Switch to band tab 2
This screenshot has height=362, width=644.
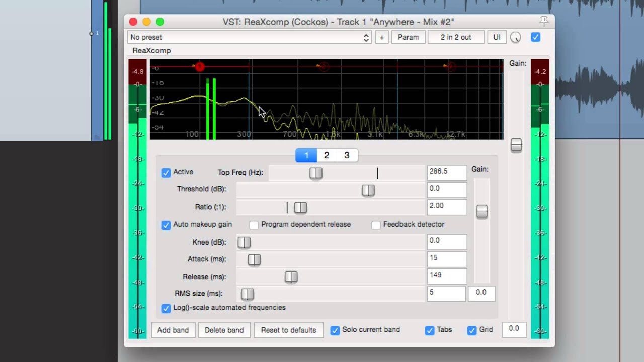327,155
